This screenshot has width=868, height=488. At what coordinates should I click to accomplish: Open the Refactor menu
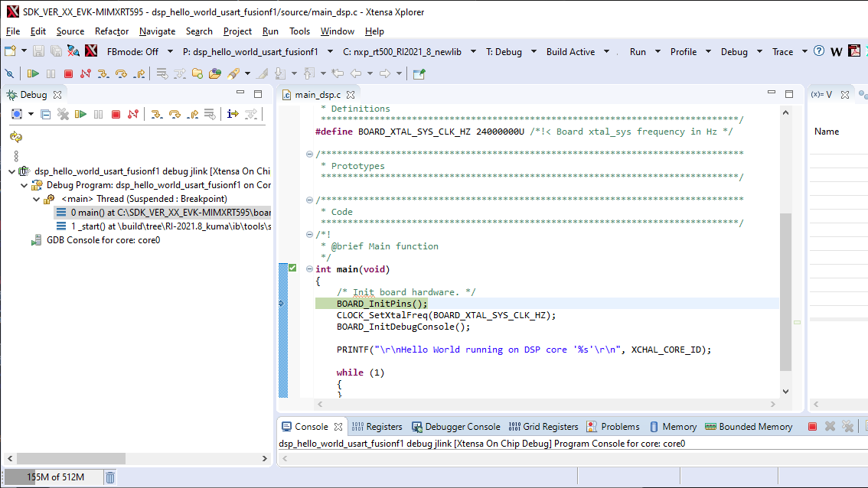coord(112,31)
